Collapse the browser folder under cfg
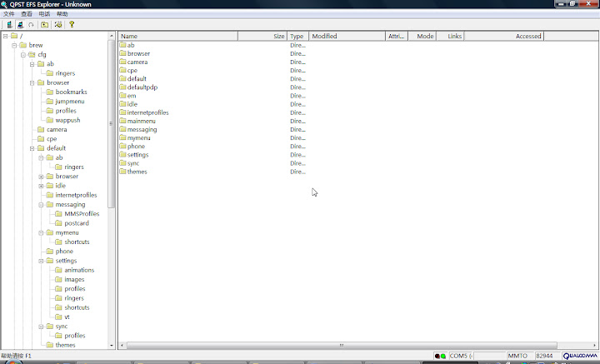 coord(32,82)
